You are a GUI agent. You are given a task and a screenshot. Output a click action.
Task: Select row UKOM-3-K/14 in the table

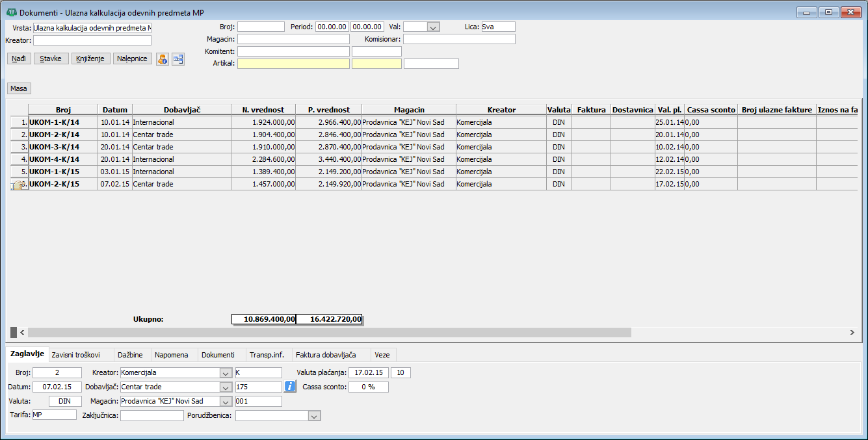click(x=55, y=147)
